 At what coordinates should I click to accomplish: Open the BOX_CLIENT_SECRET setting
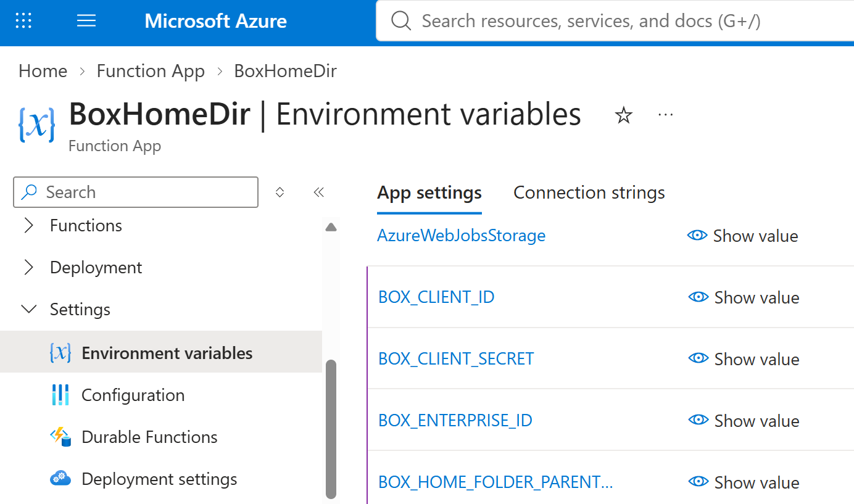pyautogui.click(x=456, y=359)
